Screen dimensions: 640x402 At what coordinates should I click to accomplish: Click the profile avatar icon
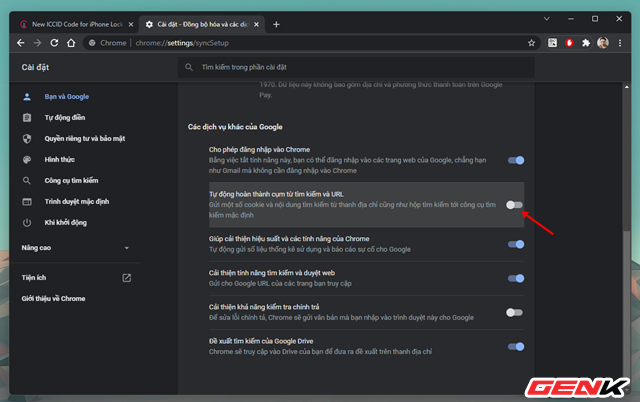[x=603, y=43]
